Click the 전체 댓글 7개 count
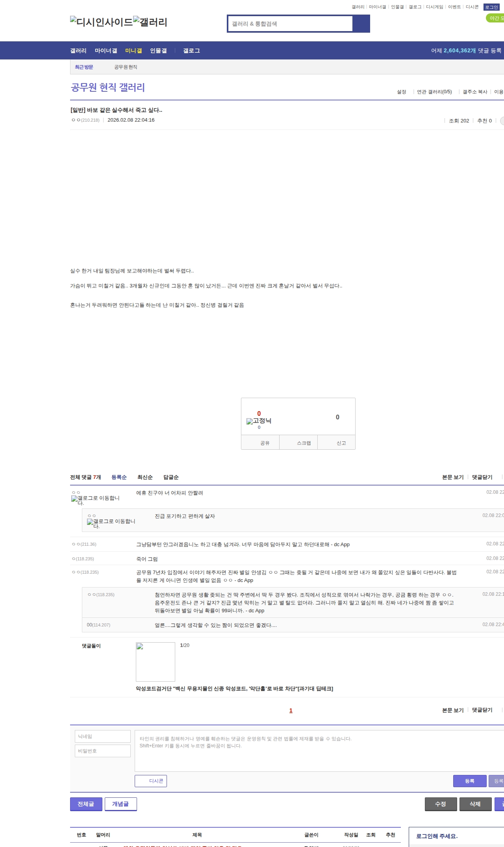 85,477
